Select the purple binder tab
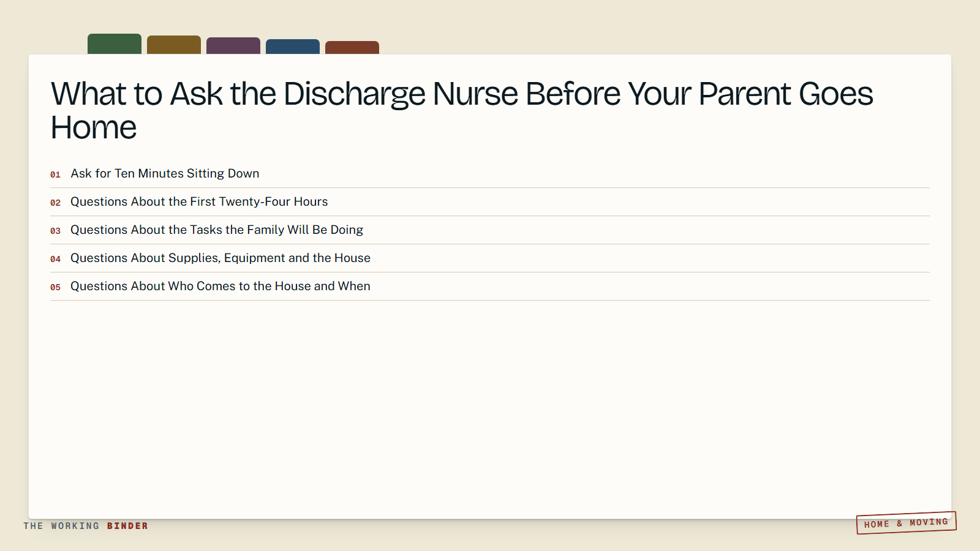 (x=233, y=46)
